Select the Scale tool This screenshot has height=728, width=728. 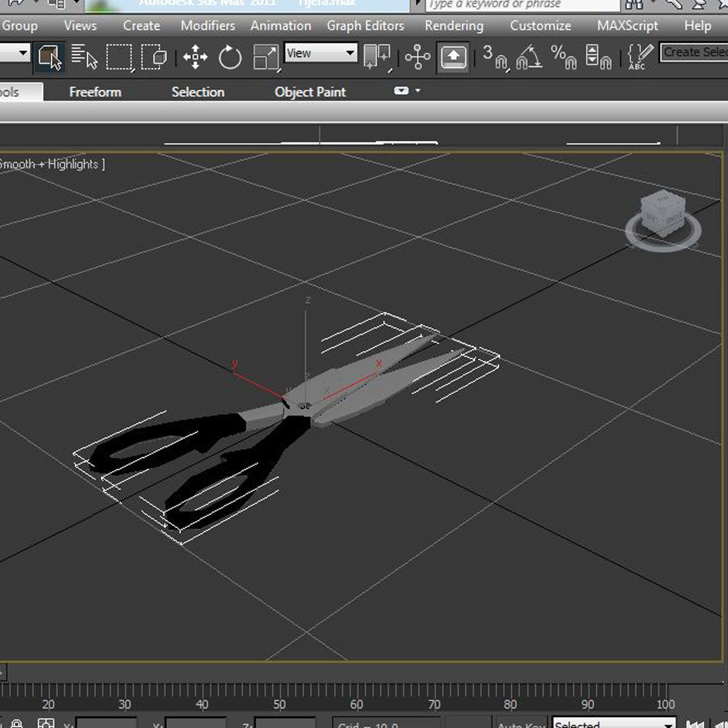(266, 57)
